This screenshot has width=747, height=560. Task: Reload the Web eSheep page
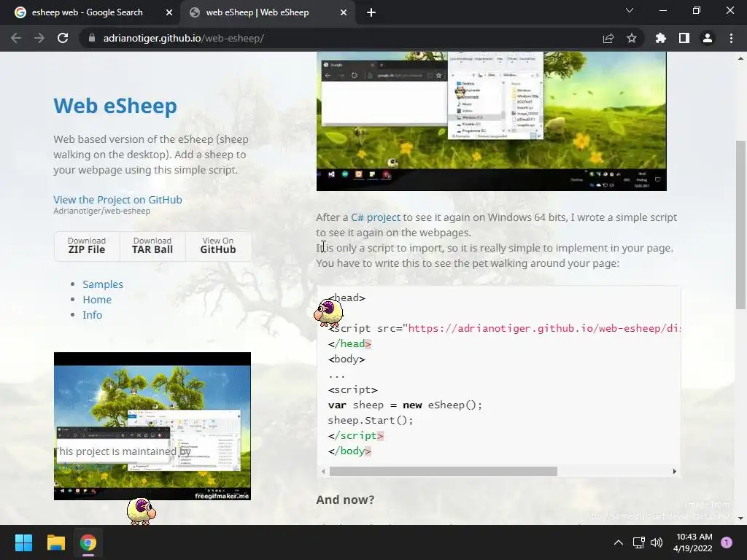click(x=63, y=38)
